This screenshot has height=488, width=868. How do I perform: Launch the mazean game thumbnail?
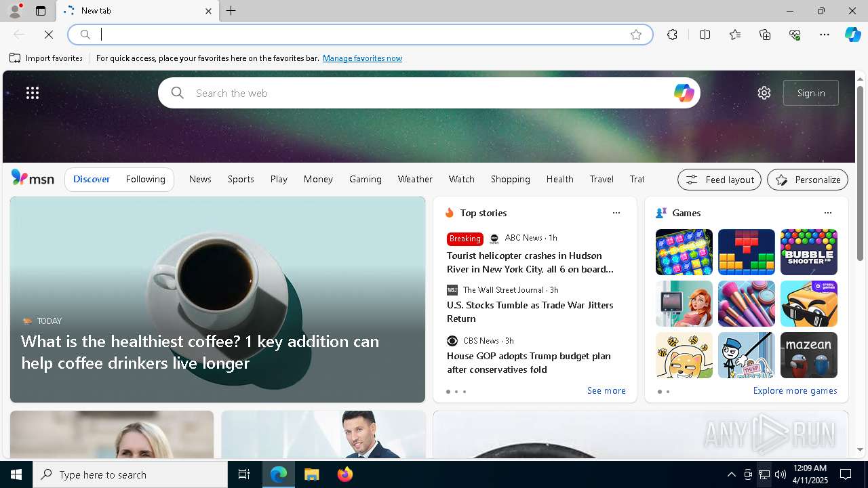(x=809, y=355)
